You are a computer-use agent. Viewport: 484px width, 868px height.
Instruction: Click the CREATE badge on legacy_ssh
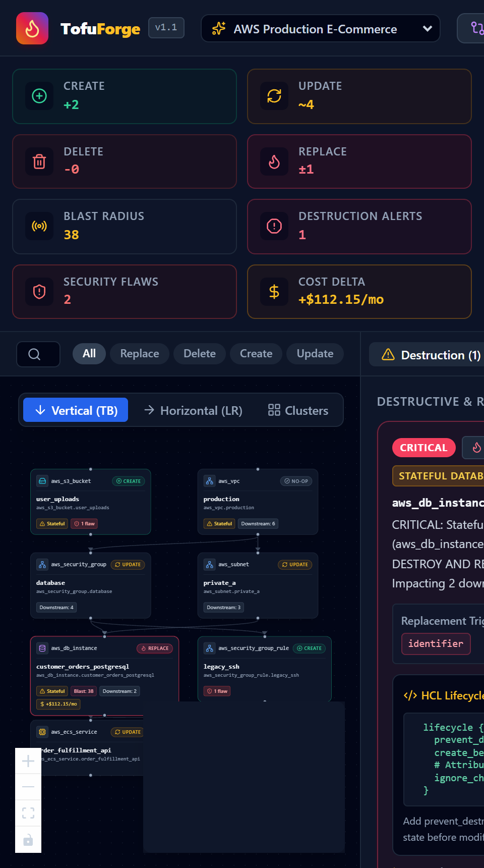(310, 648)
